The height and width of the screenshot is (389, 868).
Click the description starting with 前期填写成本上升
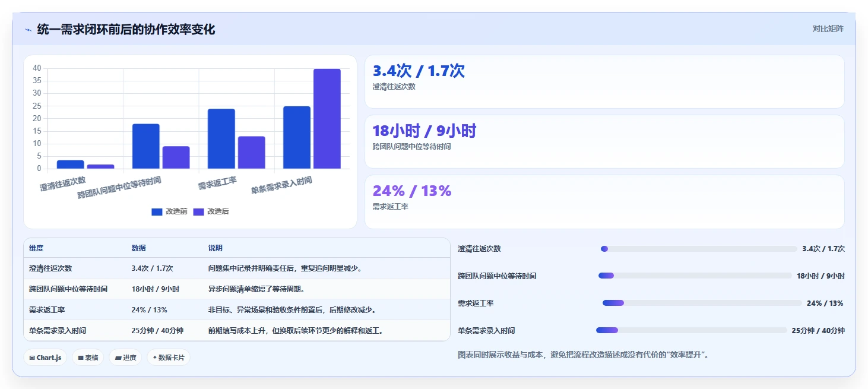(x=296, y=331)
